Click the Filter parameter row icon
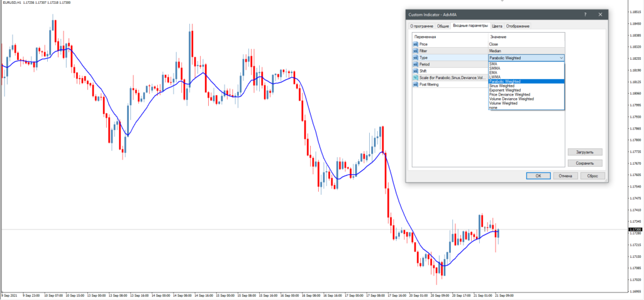 (x=415, y=51)
